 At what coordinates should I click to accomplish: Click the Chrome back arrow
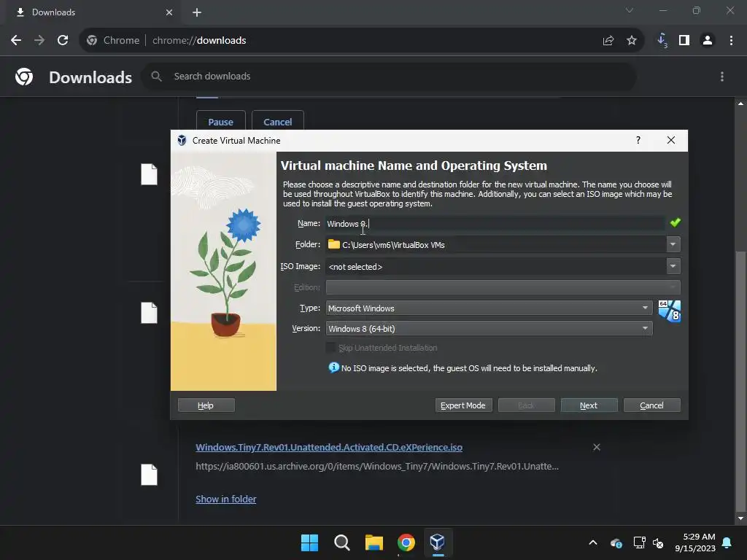coord(16,41)
